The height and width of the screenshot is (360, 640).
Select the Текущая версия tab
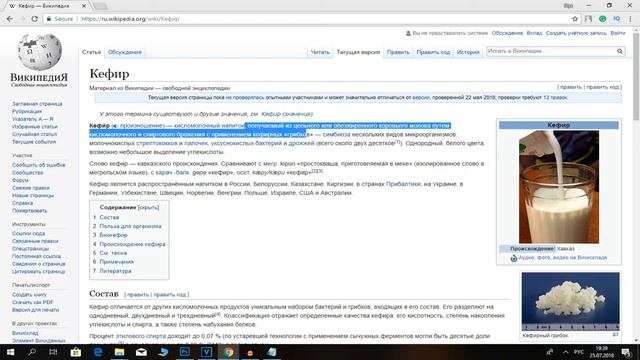(358, 52)
